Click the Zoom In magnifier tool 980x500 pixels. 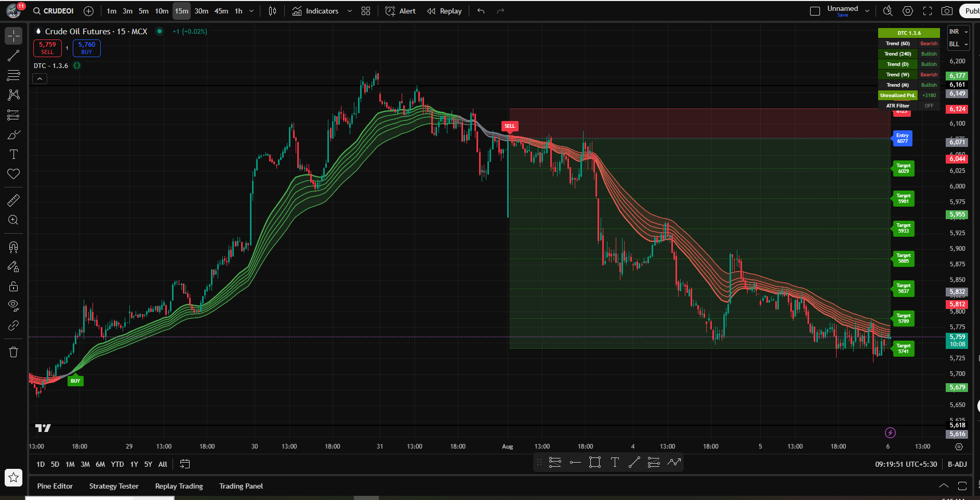tap(14, 220)
